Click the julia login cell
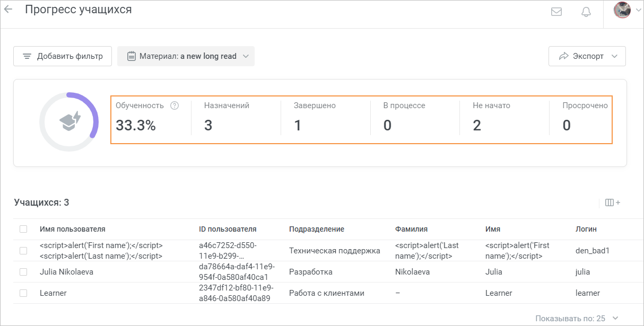Viewport: 644px width, 326px height. pyautogui.click(x=583, y=272)
